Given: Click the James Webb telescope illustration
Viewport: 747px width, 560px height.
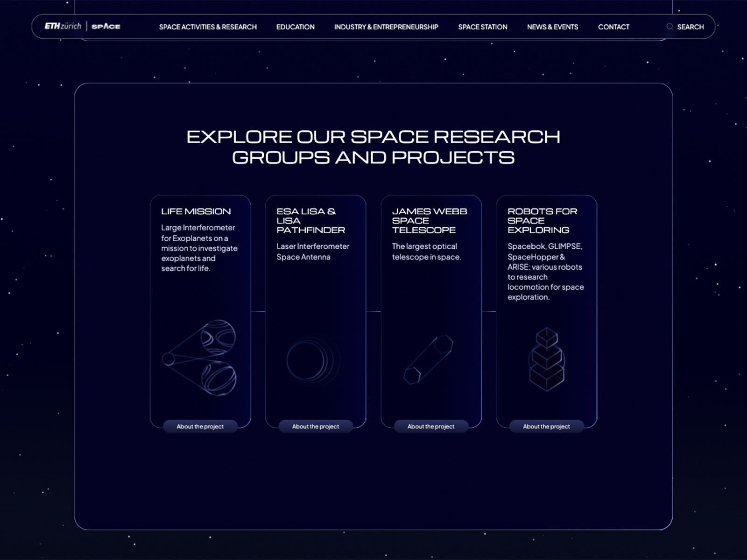Looking at the screenshot, I should click(x=429, y=359).
